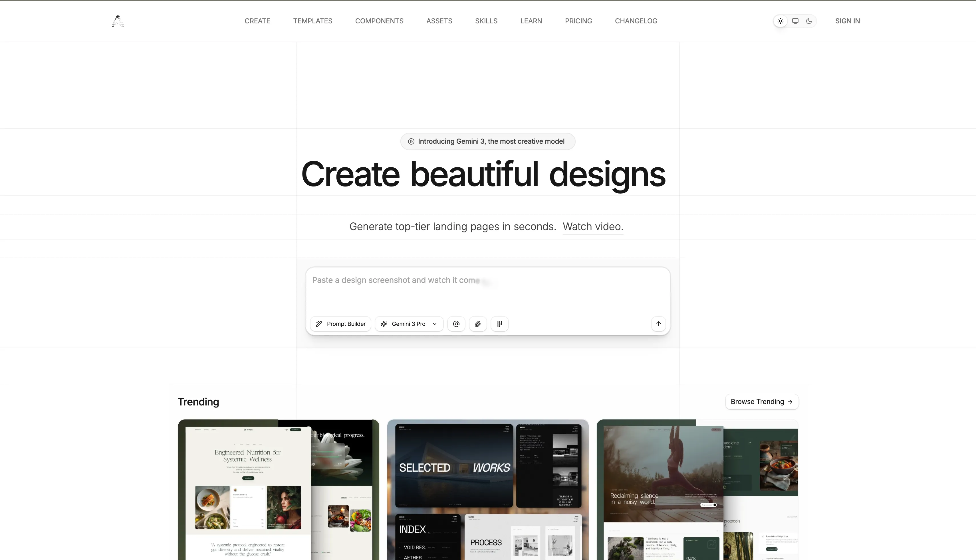Click the site logo icon
Image resolution: width=976 pixels, height=560 pixels.
118,21
